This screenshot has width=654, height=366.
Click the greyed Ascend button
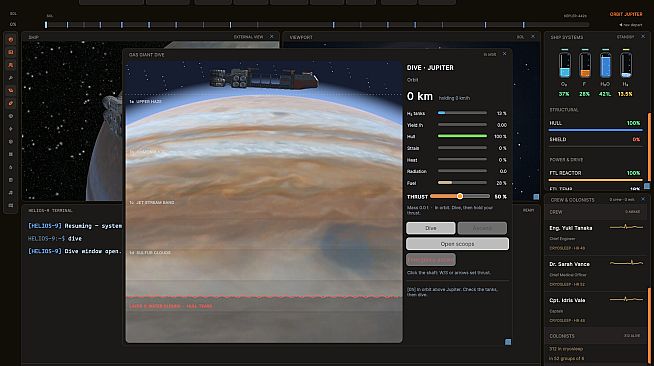(x=482, y=228)
